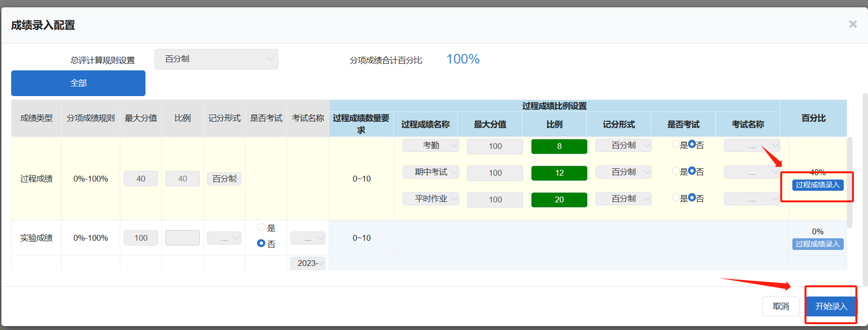Expand the 期中考试 process name dropdown
Viewport: 868px width, 330px height.
(x=431, y=172)
